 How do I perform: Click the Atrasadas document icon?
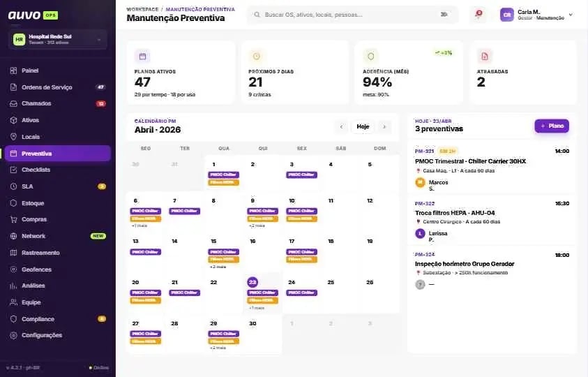point(485,57)
